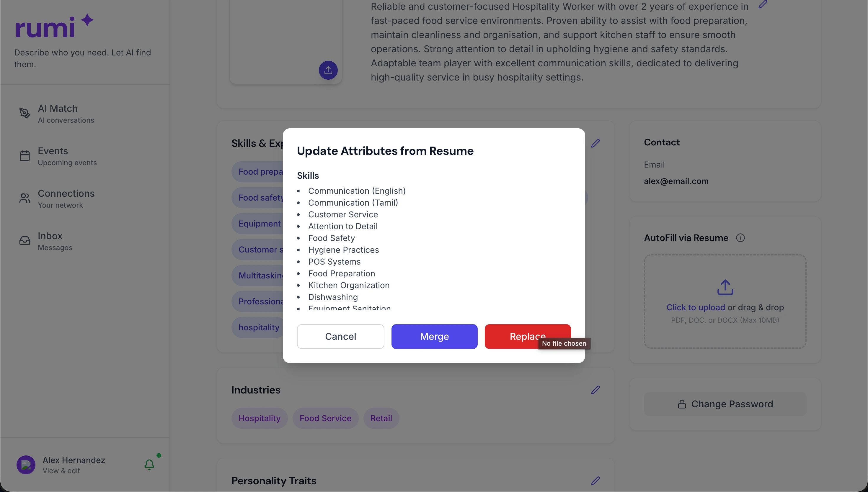Edit Industries with pencil icon
The width and height of the screenshot is (868, 492).
595,390
